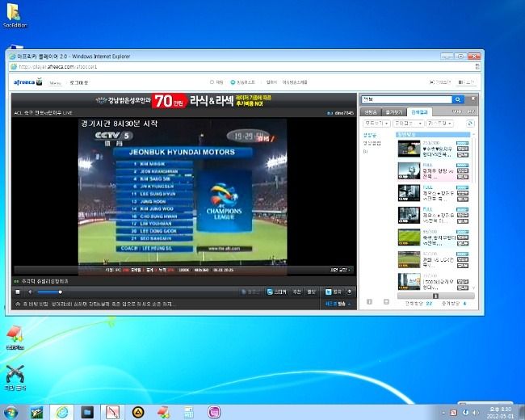
Task: Open the red card desktop shortcut
Action: (x=15, y=338)
